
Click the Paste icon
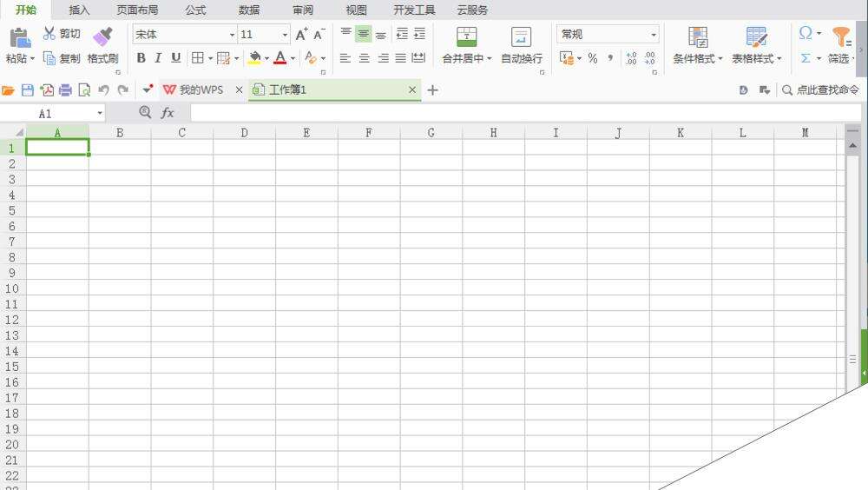21,38
